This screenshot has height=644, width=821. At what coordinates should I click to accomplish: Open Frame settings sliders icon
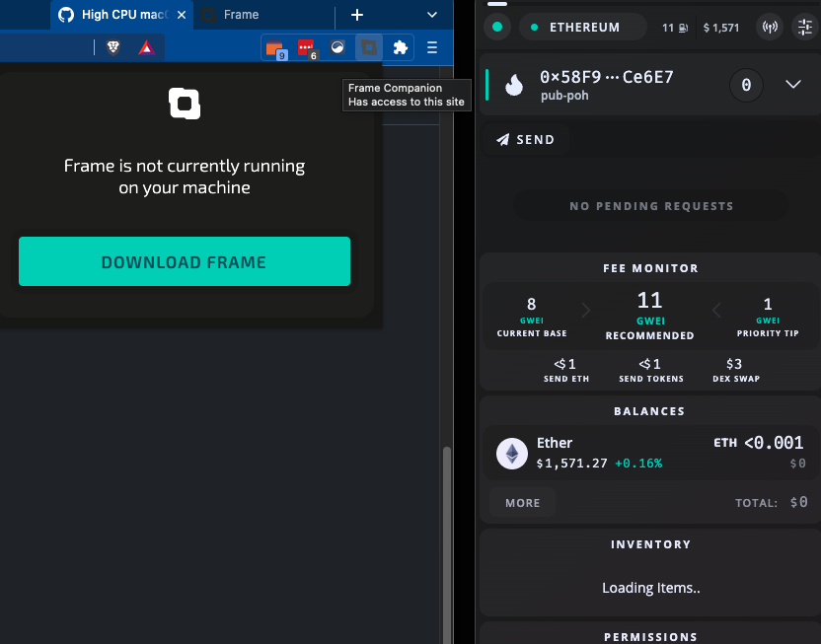pyautogui.click(x=805, y=27)
